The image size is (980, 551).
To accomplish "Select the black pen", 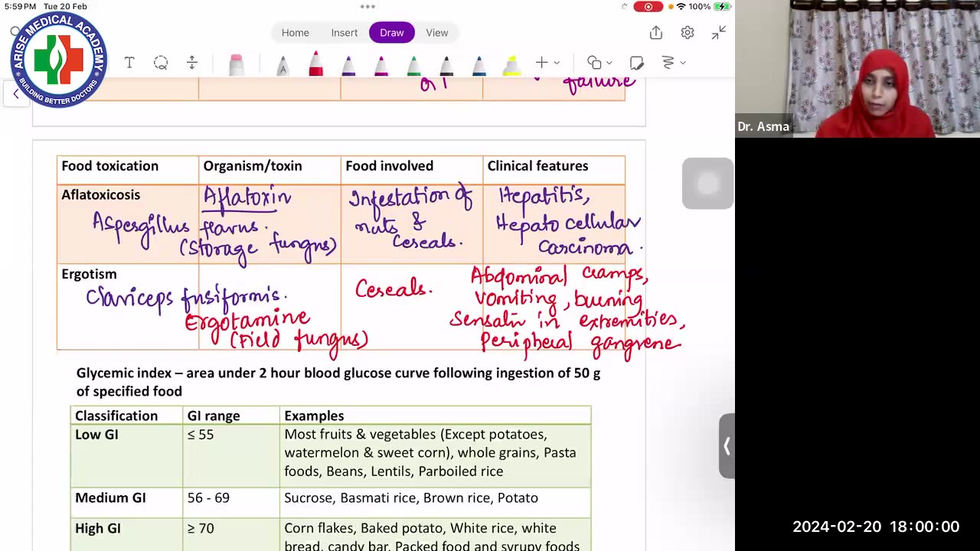I will click(x=446, y=65).
